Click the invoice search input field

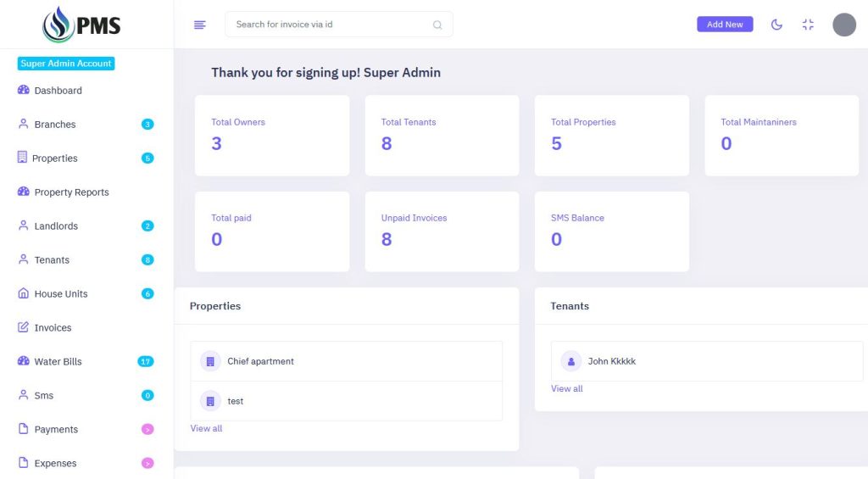pyautogui.click(x=331, y=25)
